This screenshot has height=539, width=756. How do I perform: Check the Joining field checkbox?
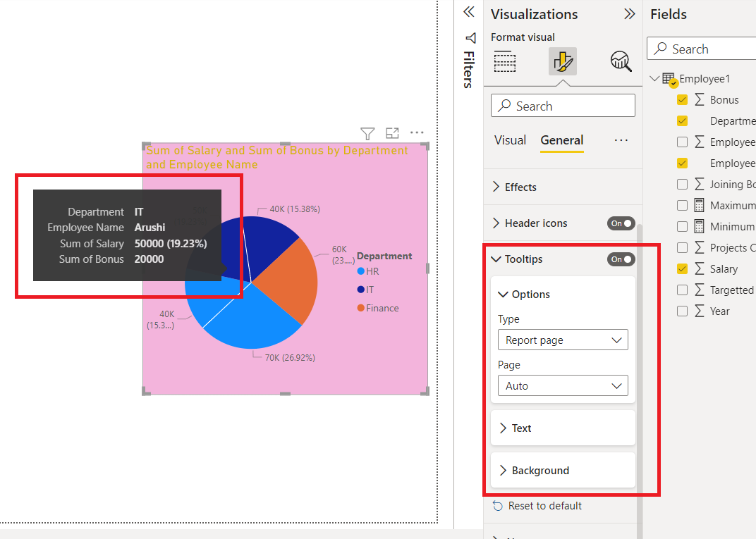coord(682,184)
